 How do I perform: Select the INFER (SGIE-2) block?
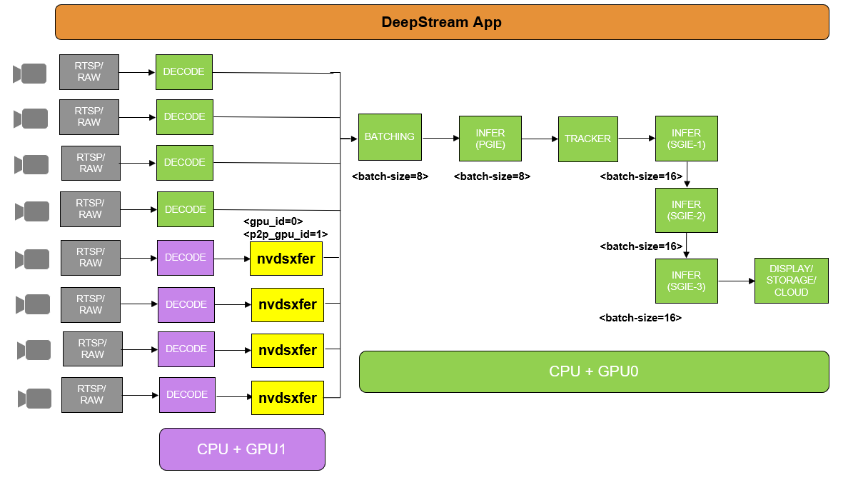686,210
